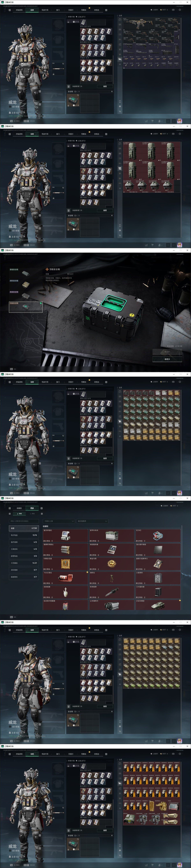
Task: Click 管理 button in rifles stash window
Action: tap(105, 86)
